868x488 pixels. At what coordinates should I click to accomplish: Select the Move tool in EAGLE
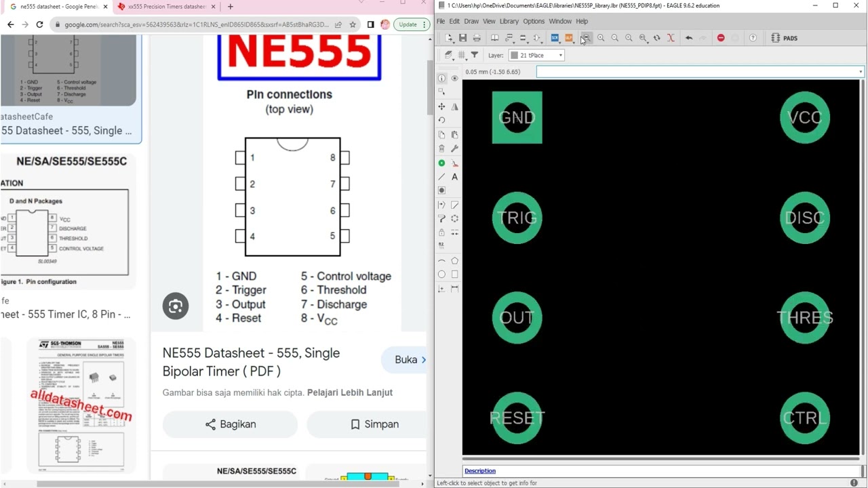coord(441,106)
